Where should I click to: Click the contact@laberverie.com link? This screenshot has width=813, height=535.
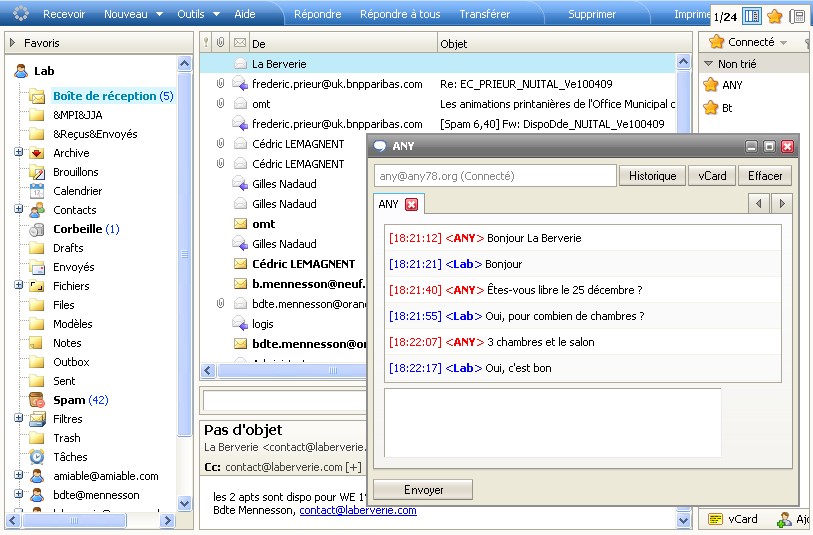tap(357, 510)
